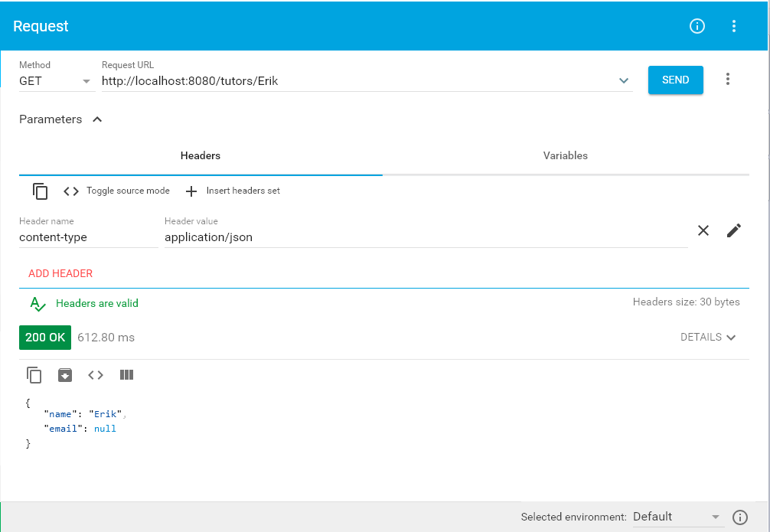Click the Header value field application/json
The width and height of the screenshot is (770, 532).
[x=426, y=237]
